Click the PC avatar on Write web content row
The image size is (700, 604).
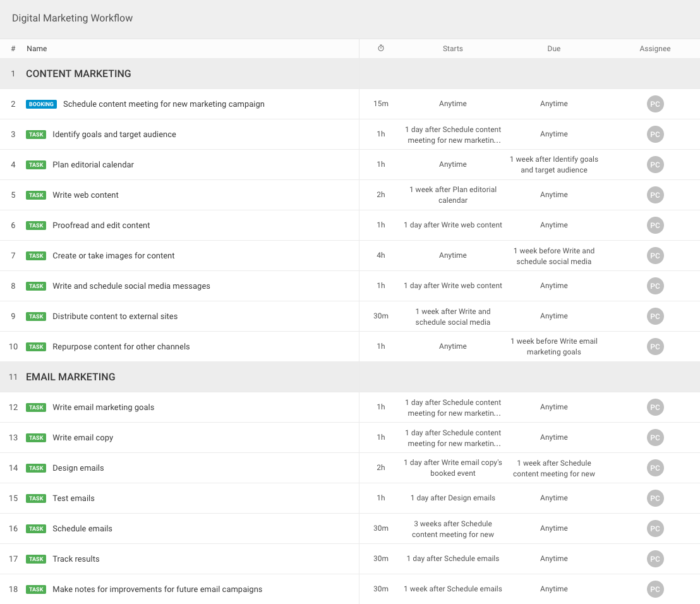point(655,195)
